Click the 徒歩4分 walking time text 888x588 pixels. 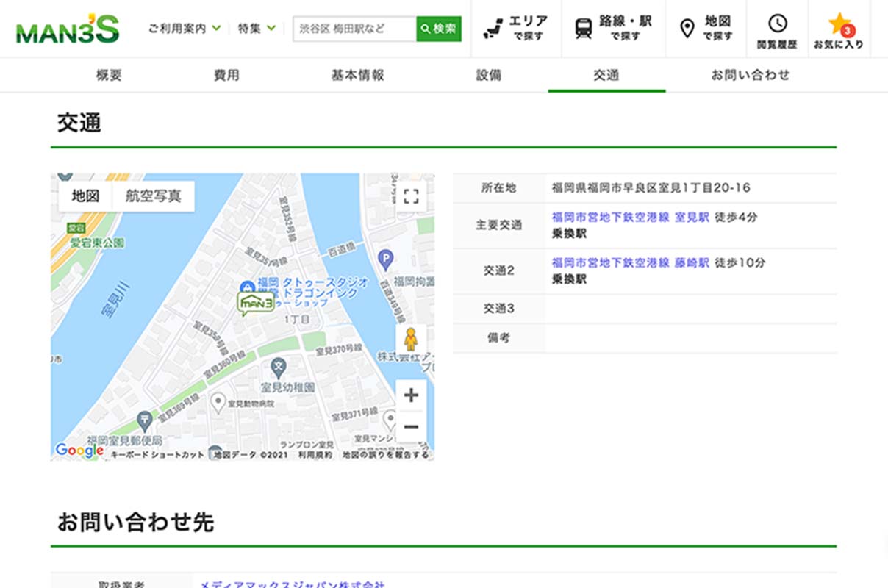tap(736, 218)
